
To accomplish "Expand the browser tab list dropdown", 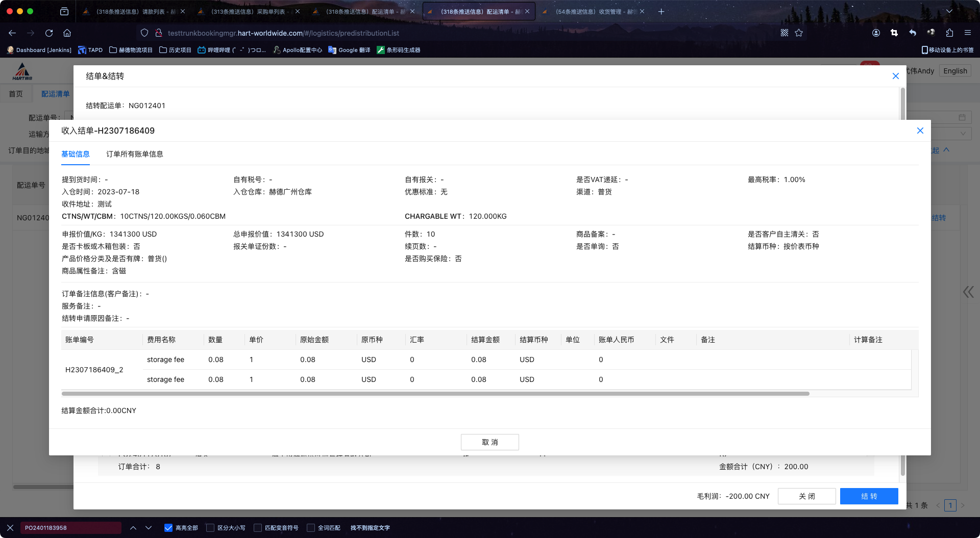I will coord(949,11).
